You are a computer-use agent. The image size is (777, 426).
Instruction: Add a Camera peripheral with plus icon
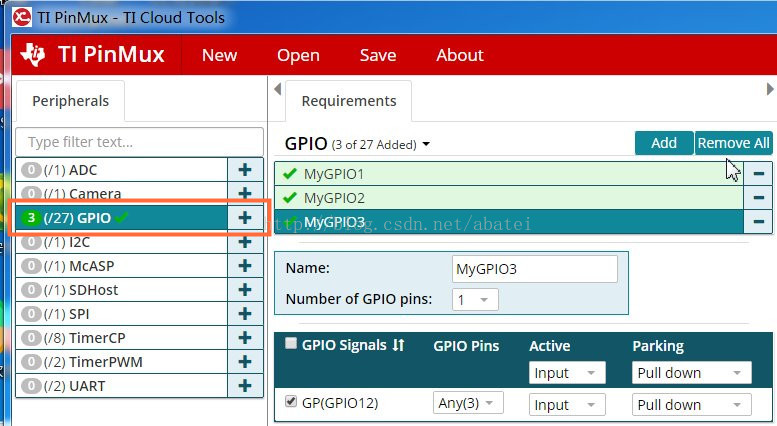[245, 193]
